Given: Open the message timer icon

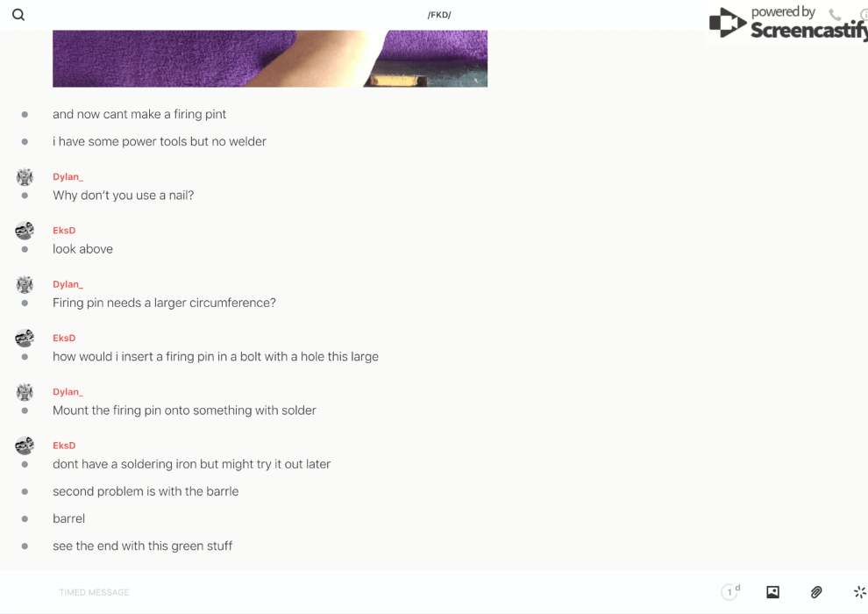Looking at the screenshot, I should (730, 592).
